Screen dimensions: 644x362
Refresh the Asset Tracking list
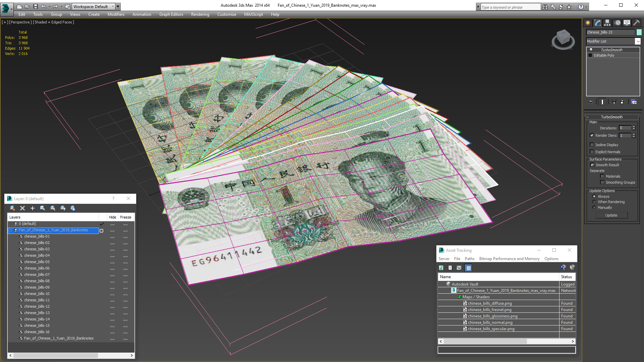pyautogui.click(x=441, y=268)
